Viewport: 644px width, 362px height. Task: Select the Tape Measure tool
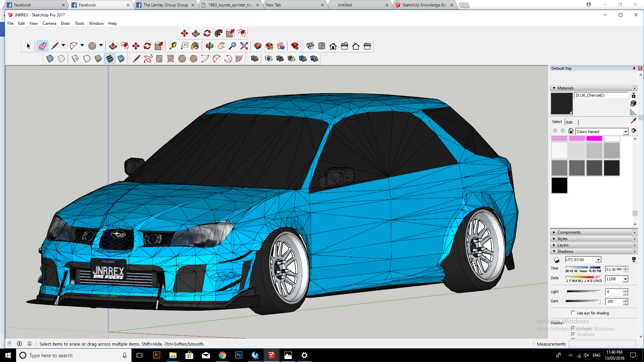tap(173, 46)
